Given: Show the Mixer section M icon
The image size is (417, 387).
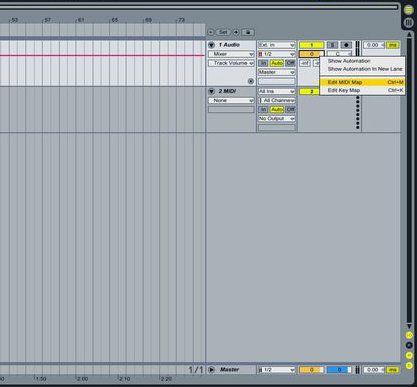Looking at the screenshot, I should 409,355.
